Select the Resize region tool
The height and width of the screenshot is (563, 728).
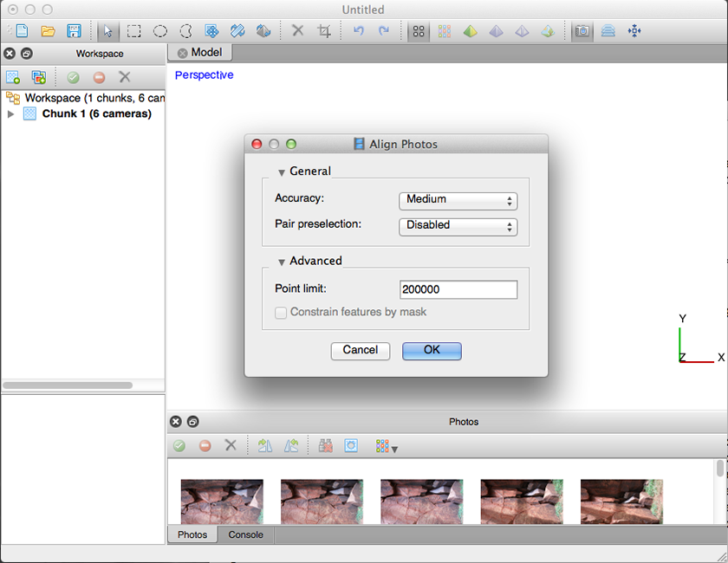pyautogui.click(x=237, y=31)
